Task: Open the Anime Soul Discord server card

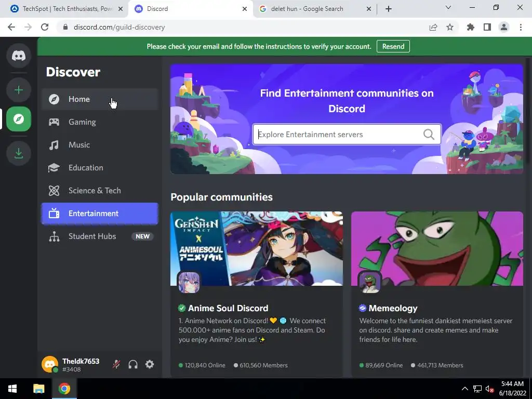Action: [257, 294]
